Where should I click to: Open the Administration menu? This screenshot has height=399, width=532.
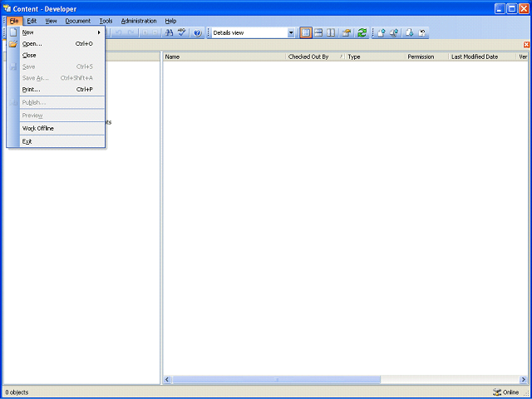(139, 21)
